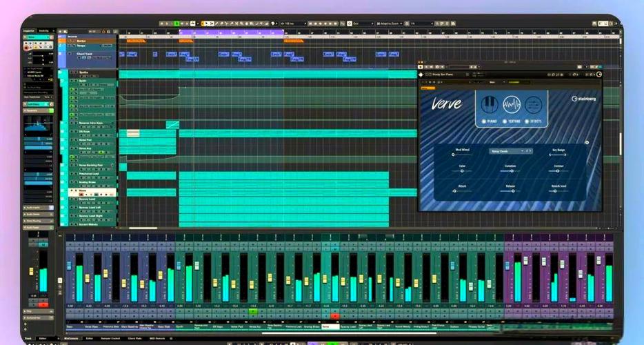This screenshot has height=345, width=644.
Task: Toggle the Piano layer on/off radio
Action: pyautogui.click(x=484, y=121)
